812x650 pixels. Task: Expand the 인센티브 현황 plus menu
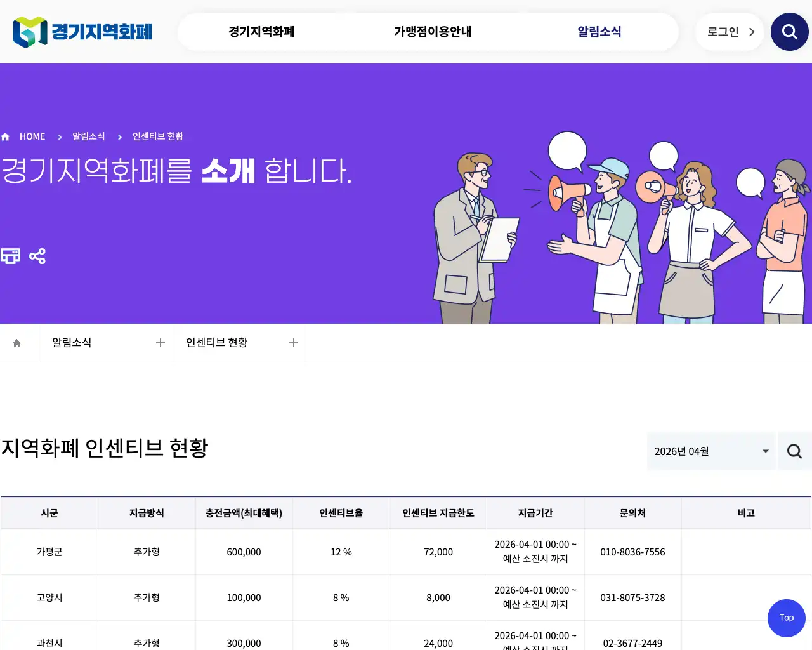(293, 343)
